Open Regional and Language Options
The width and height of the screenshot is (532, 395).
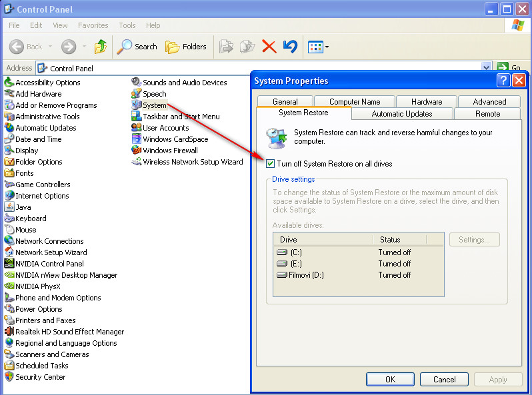click(61, 343)
